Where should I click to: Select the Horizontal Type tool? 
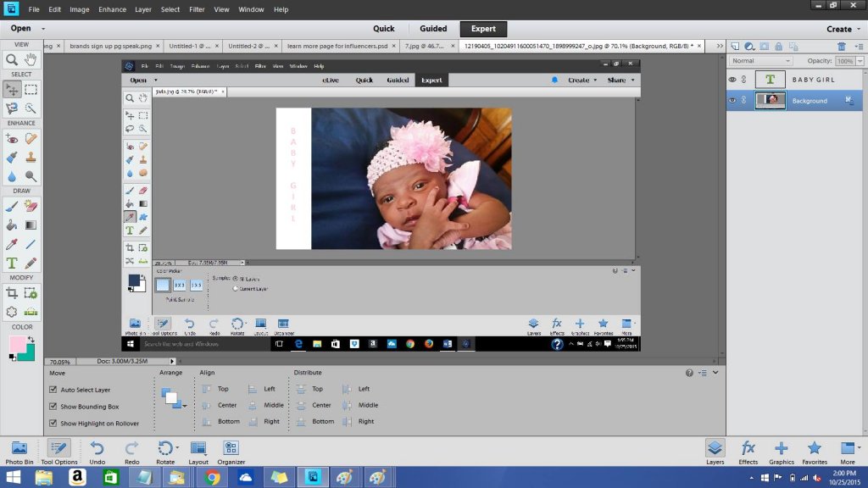point(12,263)
